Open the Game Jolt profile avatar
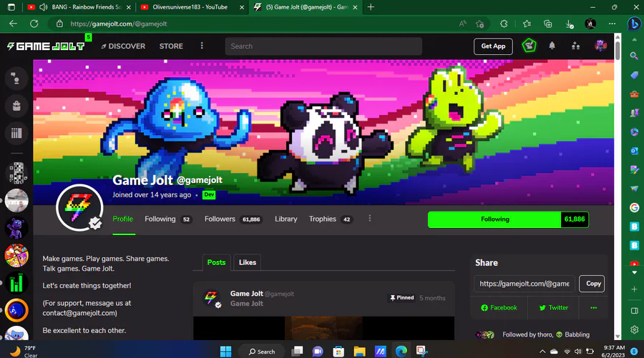The image size is (644, 358). click(x=79, y=207)
